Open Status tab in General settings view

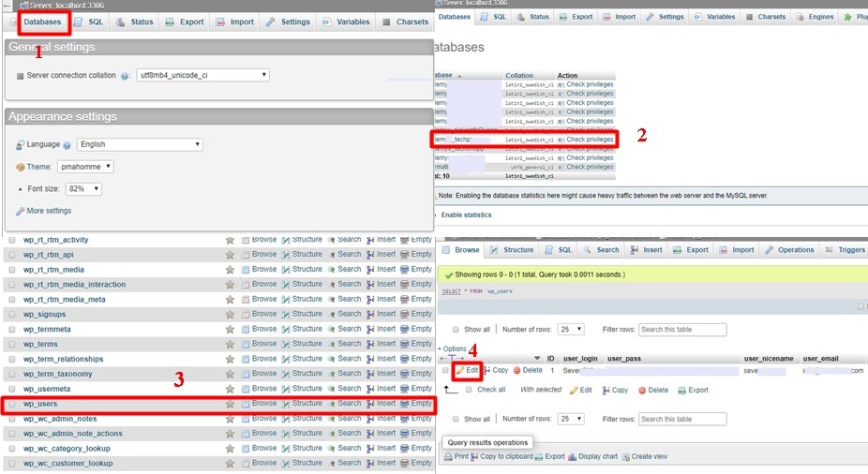click(x=135, y=22)
